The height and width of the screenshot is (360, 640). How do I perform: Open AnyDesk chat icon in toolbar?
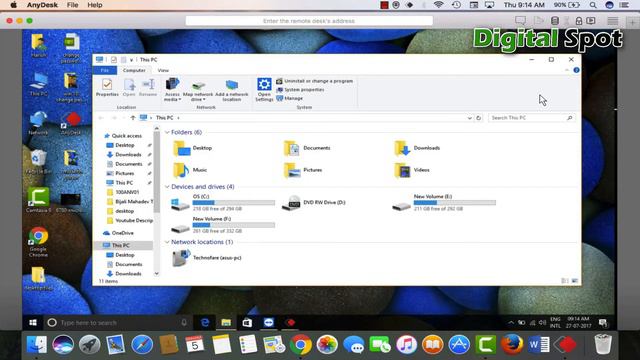[520, 20]
